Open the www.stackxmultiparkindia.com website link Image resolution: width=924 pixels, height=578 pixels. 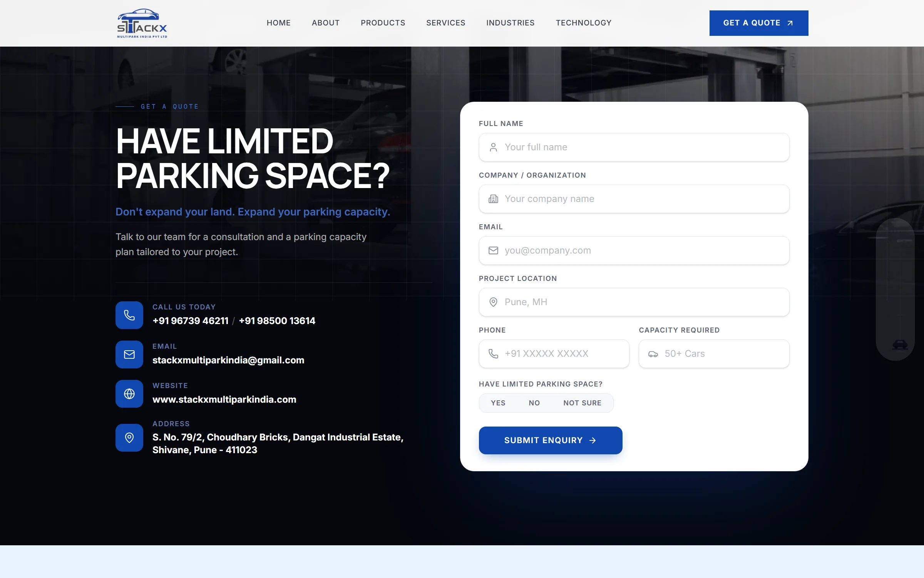pos(224,400)
